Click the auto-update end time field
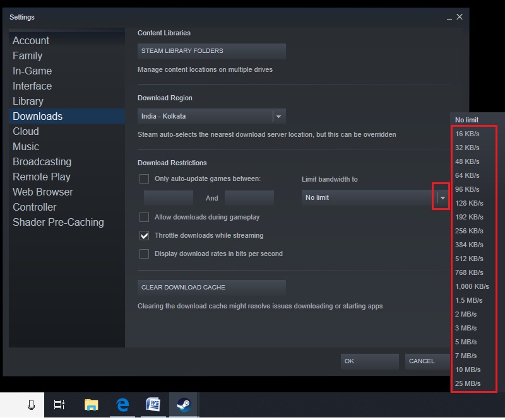The image size is (505, 420). (x=249, y=198)
